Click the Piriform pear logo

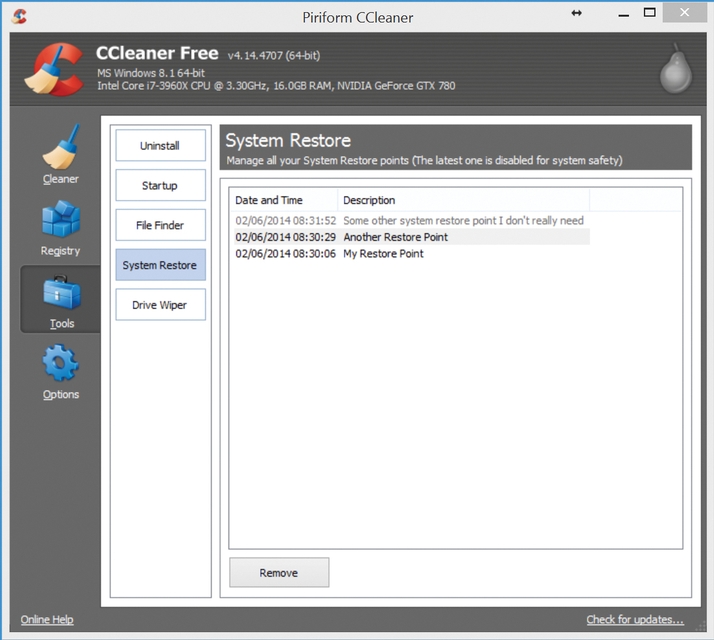coord(676,69)
